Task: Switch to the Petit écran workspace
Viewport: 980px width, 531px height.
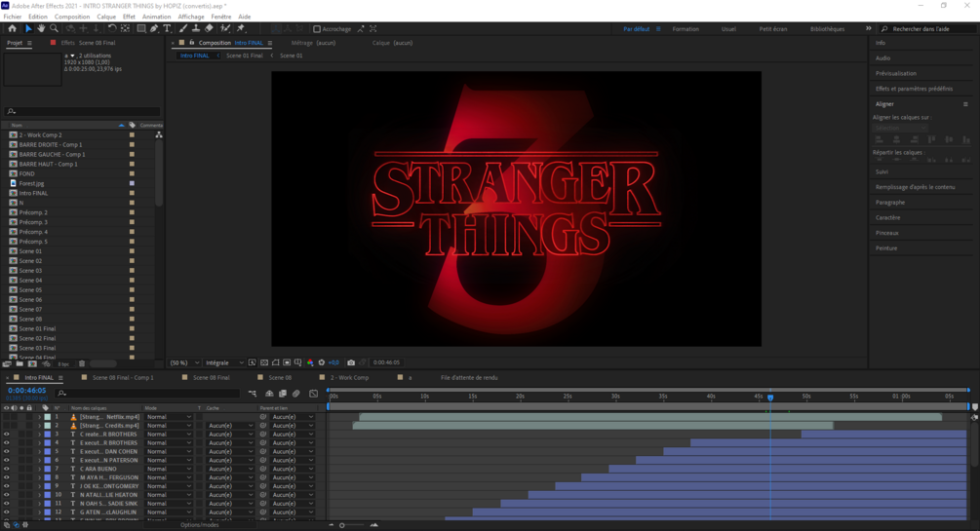Action: 773,29
